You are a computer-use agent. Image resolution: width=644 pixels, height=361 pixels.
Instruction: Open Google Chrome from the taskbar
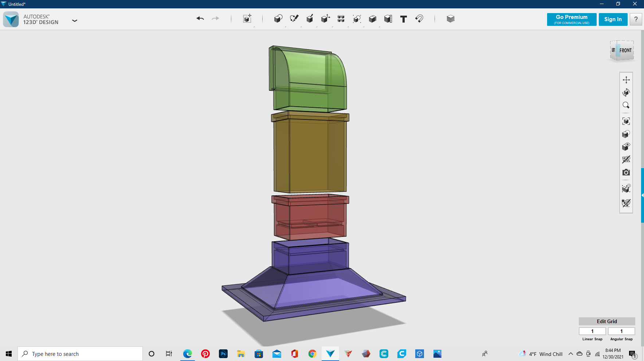(313, 354)
